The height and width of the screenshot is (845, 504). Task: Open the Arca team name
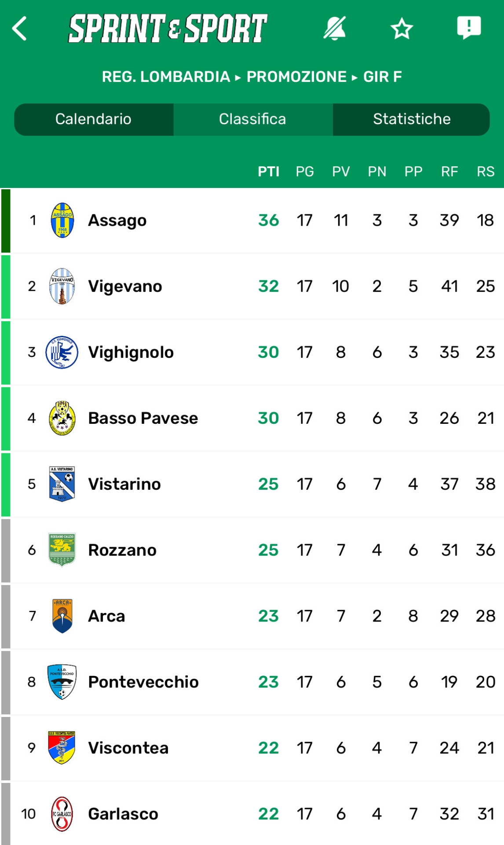click(x=107, y=616)
